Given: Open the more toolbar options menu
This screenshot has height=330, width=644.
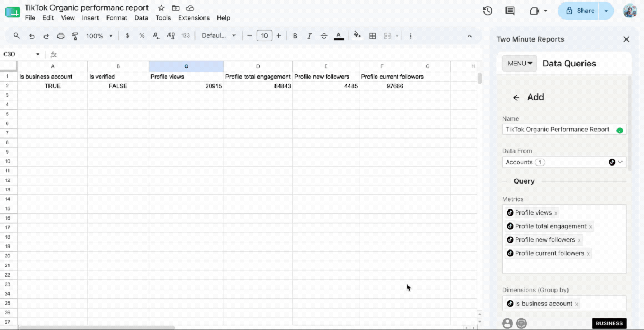Looking at the screenshot, I should coord(411,36).
